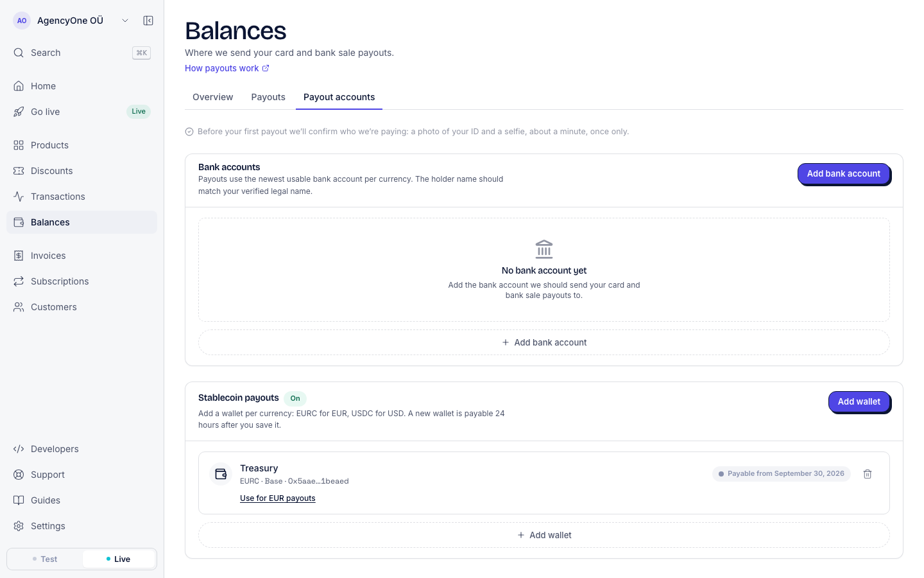Click the EURC · Base · 0x5aae…1beaed wallet address
The width and height of the screenshot is (924, 578).
(295, 481)
